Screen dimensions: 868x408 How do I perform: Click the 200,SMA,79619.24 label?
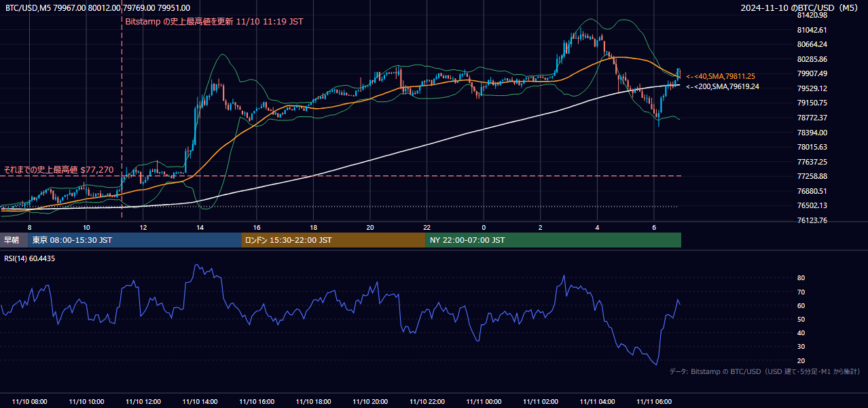[723, 86]
